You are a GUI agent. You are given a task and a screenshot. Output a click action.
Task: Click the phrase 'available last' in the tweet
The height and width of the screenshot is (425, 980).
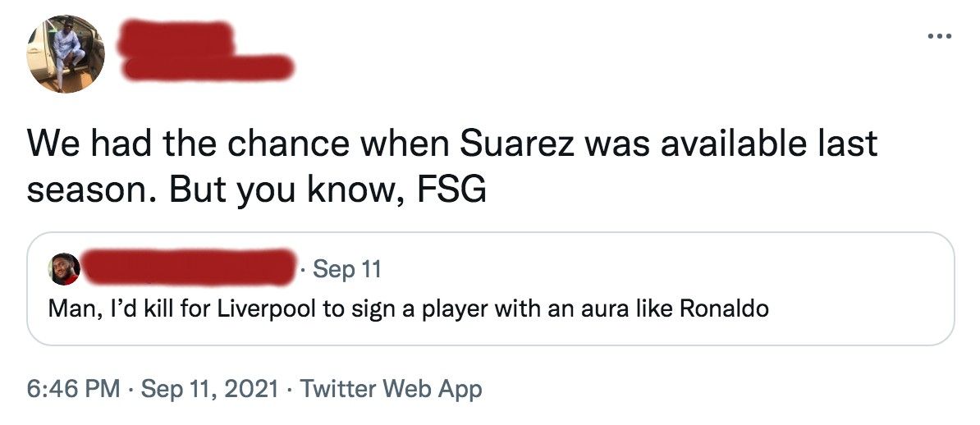pyautogui.click(x=769, y=144)
